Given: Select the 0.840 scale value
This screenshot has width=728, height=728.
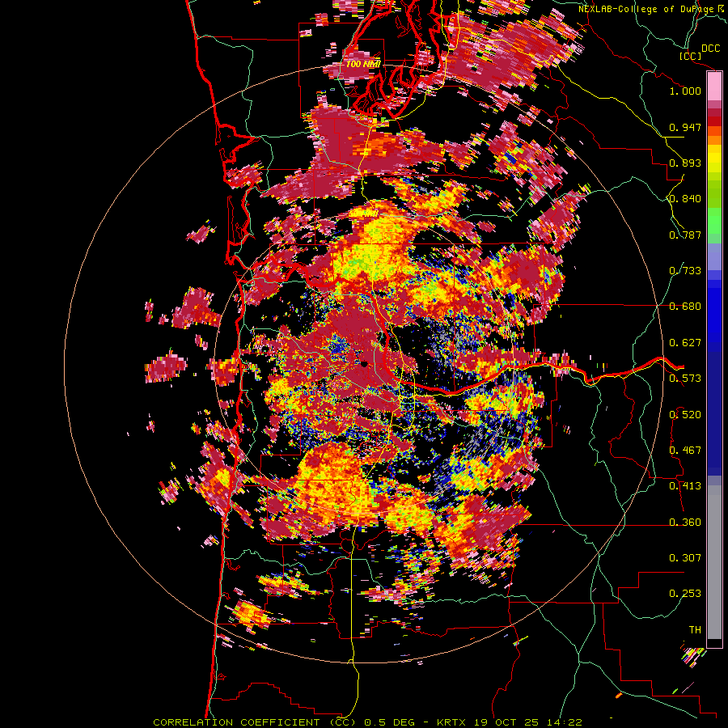Looking at the screenshot, I should (x=685, y=199).
